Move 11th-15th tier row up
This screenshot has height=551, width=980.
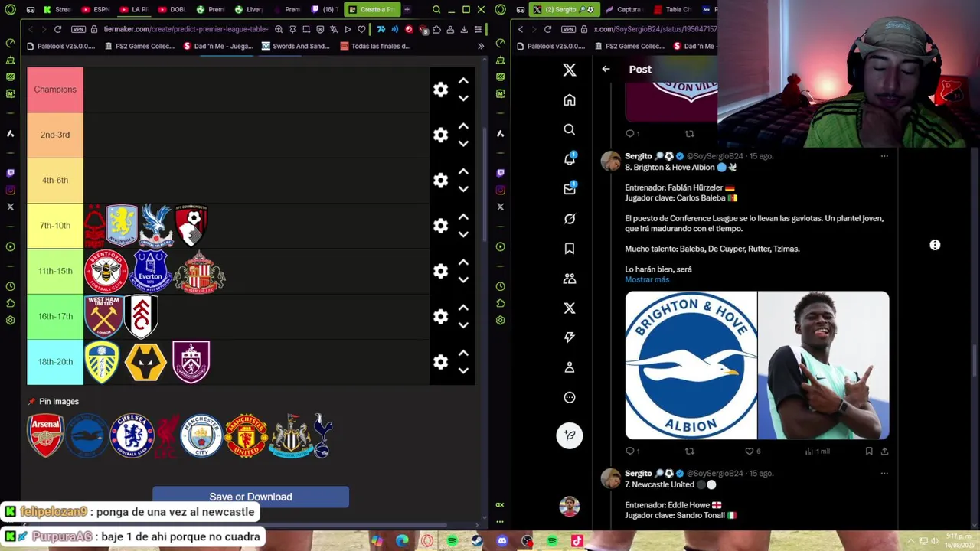click(463, 262)
